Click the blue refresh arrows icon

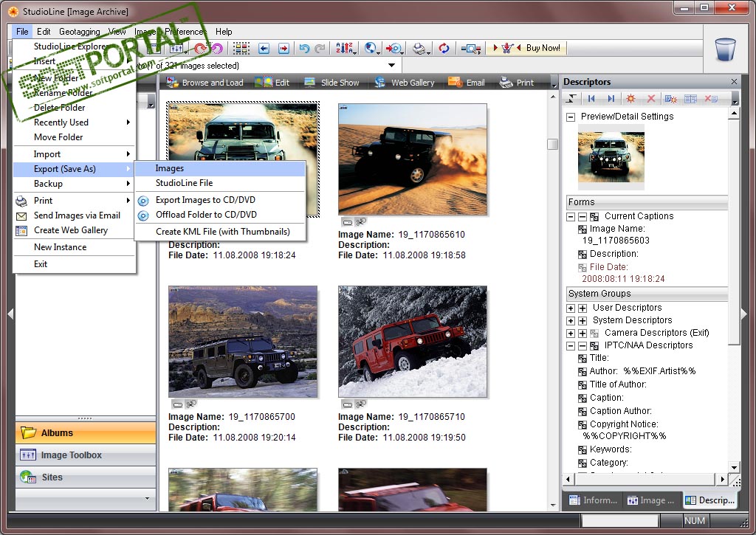[444, 49]
